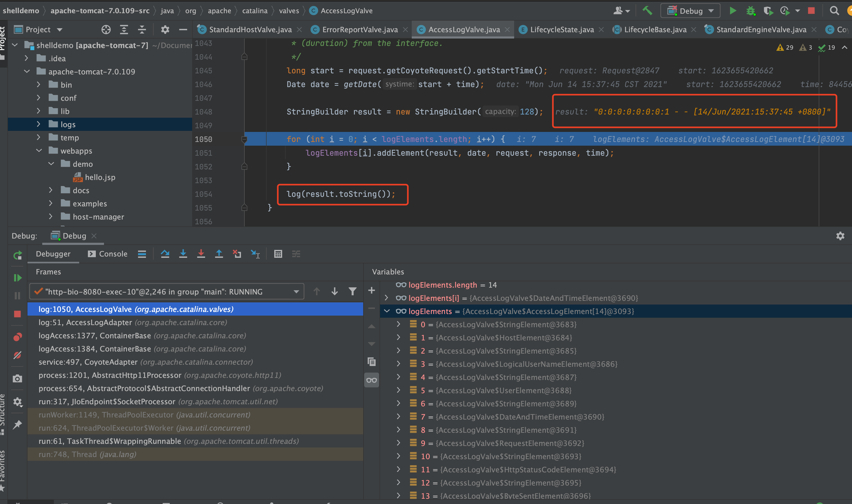This screenshot has width=852, height=504.
Task: Select frame run:317, JIoEndpoint$SocketProcessor
Action: 195,401
